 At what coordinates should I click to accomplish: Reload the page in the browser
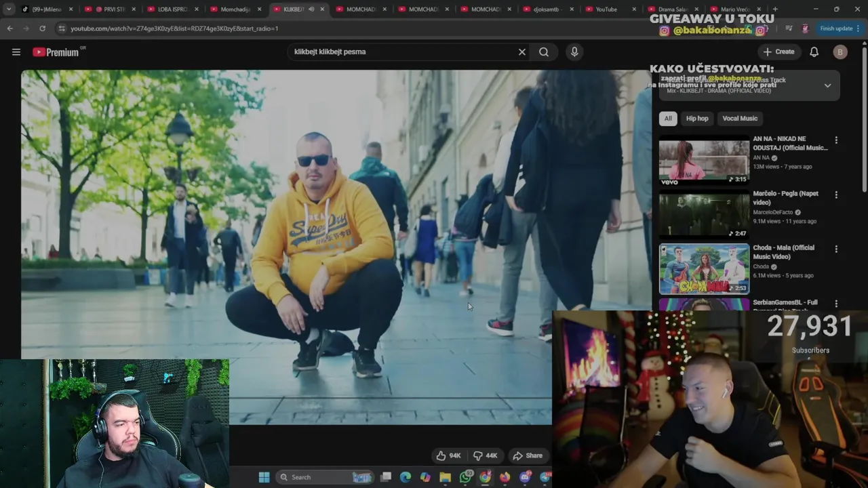tap(42, 28)
